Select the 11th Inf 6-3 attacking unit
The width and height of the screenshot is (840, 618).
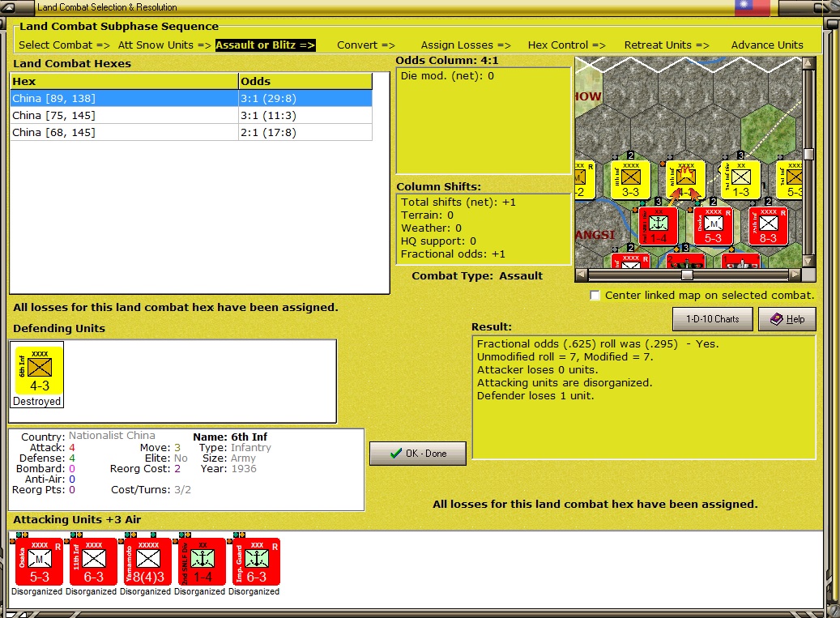(x=93, y=562)
